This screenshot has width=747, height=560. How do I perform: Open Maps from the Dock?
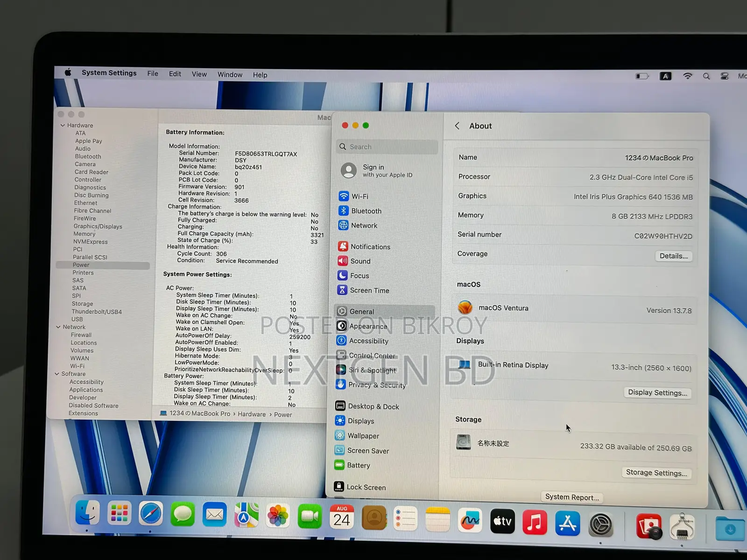(x=246, y=516)
